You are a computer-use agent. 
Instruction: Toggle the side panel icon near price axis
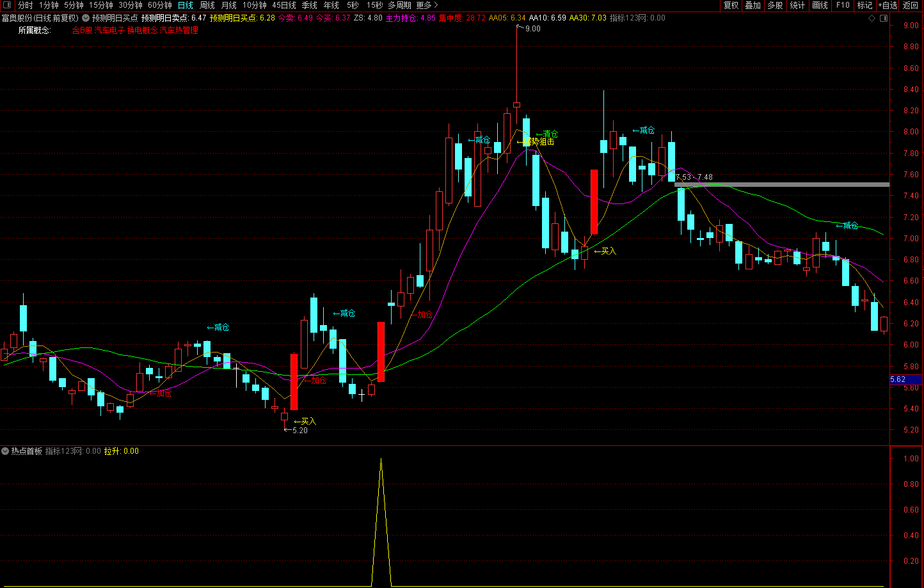(883, 19)
